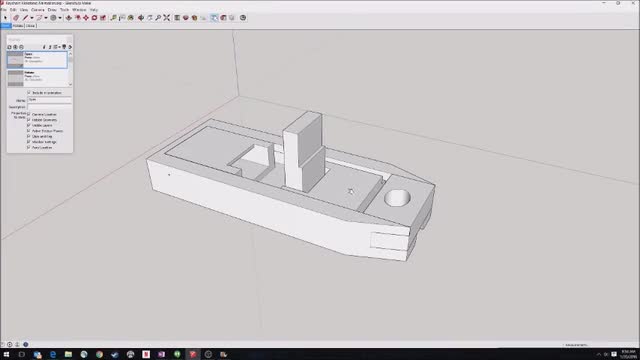Click help question icon in status bar
640x360 pixels.
[x=25, y=344]
